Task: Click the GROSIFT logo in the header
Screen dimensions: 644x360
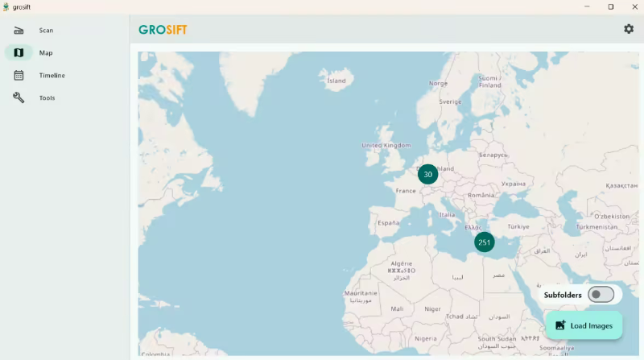Action: [163, 30]
